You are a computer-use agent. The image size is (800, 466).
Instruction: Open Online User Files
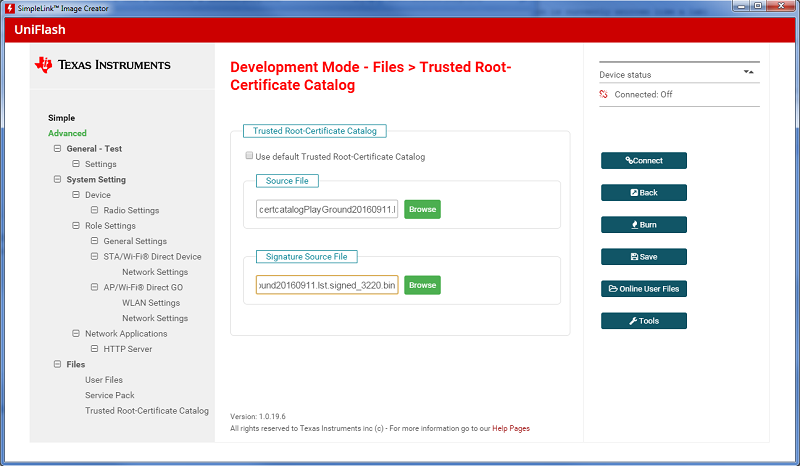[643, 289]
